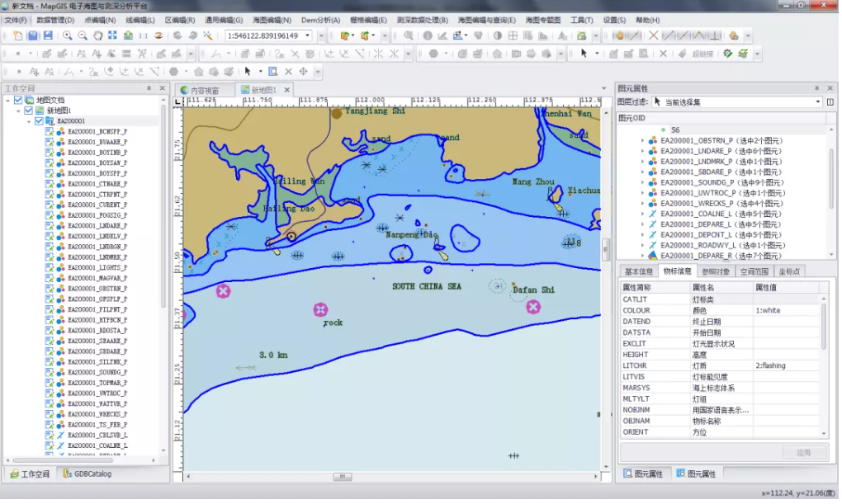Viewport: 842px width, 504px height.
Task: Click the bar chart histogram icon
Action: [543, 36]
